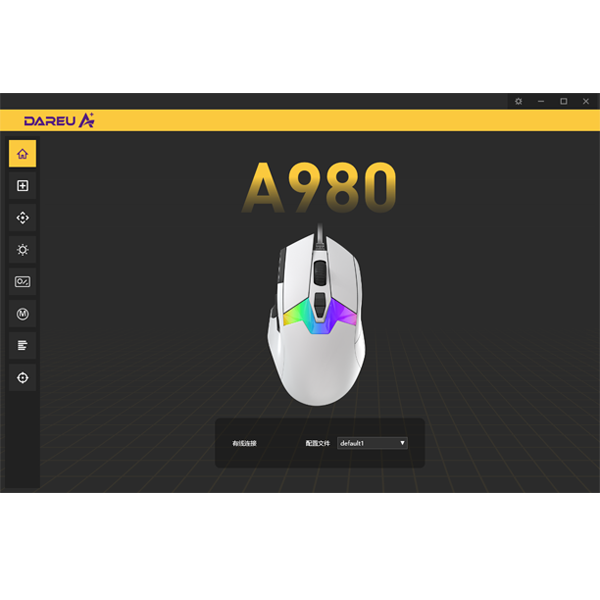600x600 pixels.
Task: Expand the default1 profile dropdown
Action: [372, 442]
